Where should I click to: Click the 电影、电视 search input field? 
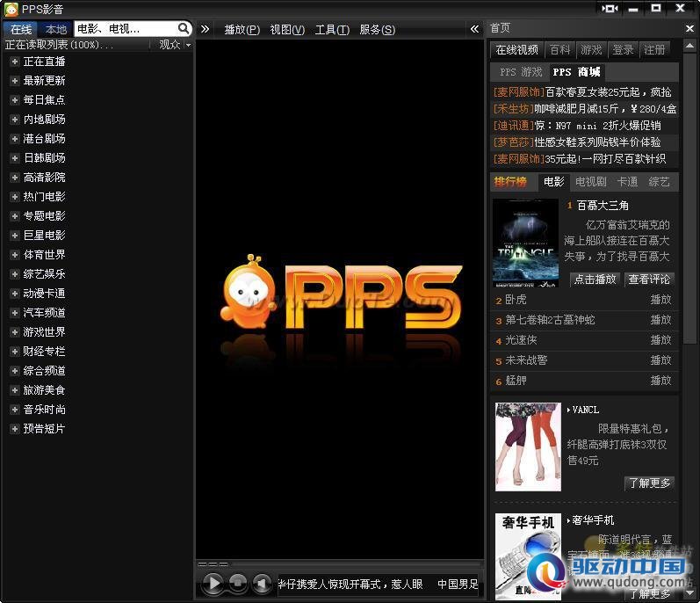(126, 29)
